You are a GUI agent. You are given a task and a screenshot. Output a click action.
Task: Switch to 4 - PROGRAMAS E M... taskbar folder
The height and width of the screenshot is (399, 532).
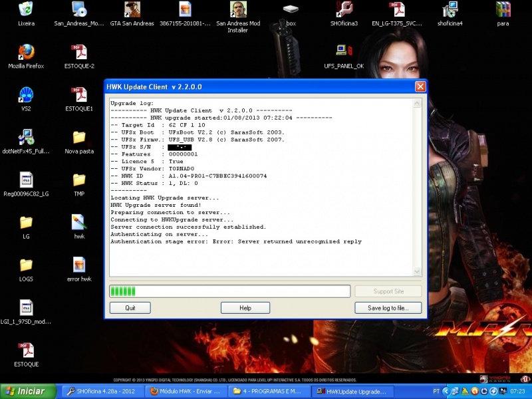[x=270, y=391]
